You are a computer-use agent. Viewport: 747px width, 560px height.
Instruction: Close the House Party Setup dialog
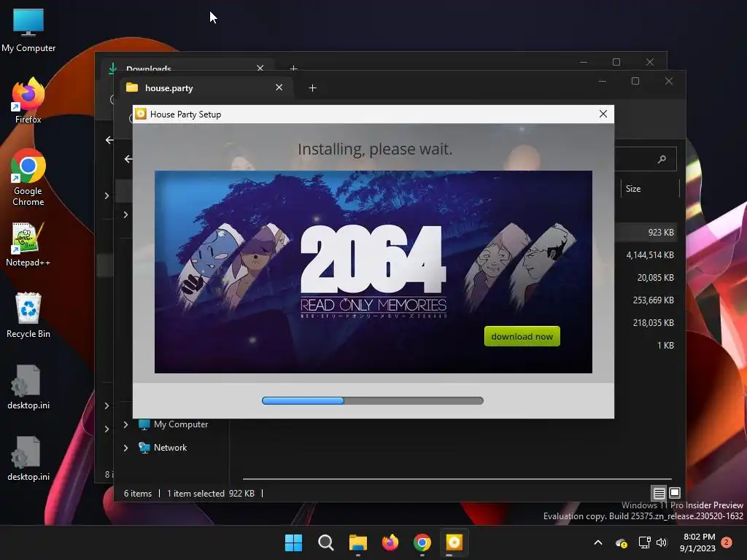[x=603, y=114]
